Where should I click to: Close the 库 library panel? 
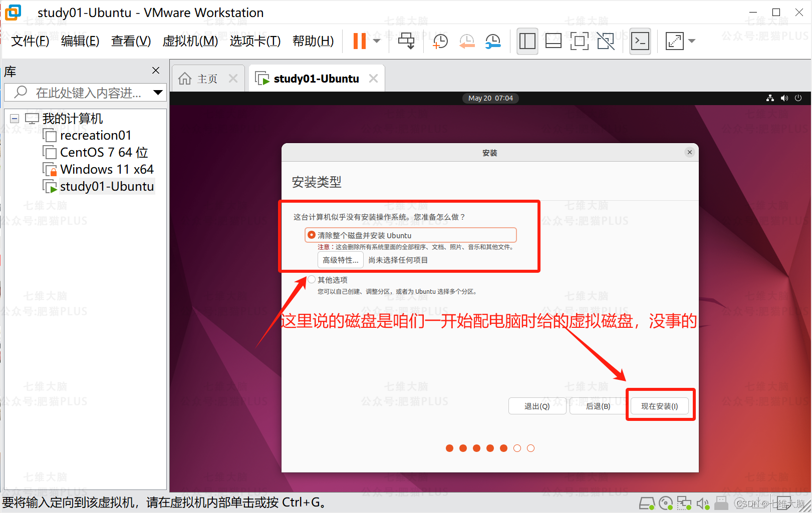tap(156, 71)
